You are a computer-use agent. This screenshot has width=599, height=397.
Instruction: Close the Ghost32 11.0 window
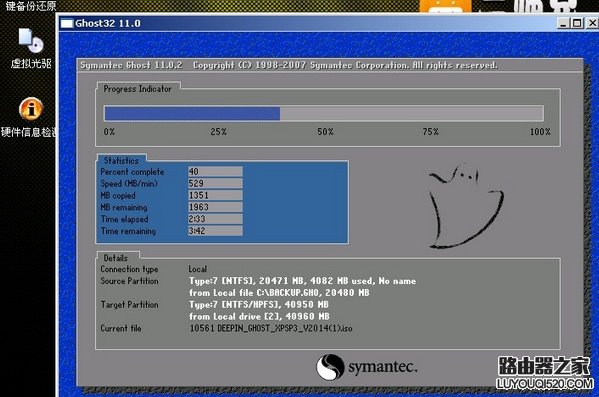coord(592,23)
